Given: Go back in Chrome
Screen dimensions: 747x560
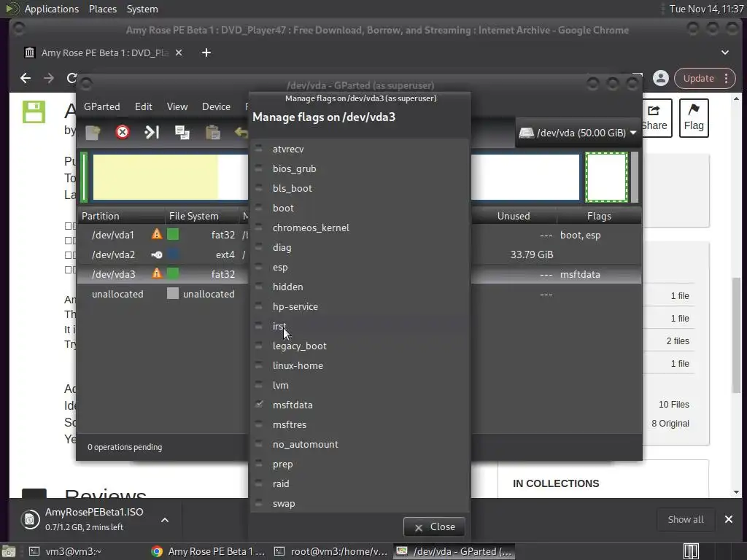Looking at the screenshot, I should [x=26, y=78].
